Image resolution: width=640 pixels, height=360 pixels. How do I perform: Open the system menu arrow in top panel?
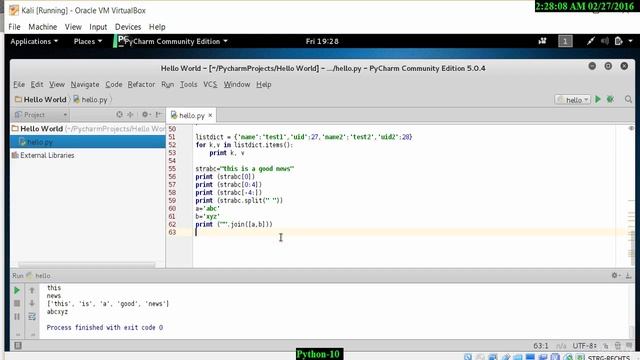(631, 41)
